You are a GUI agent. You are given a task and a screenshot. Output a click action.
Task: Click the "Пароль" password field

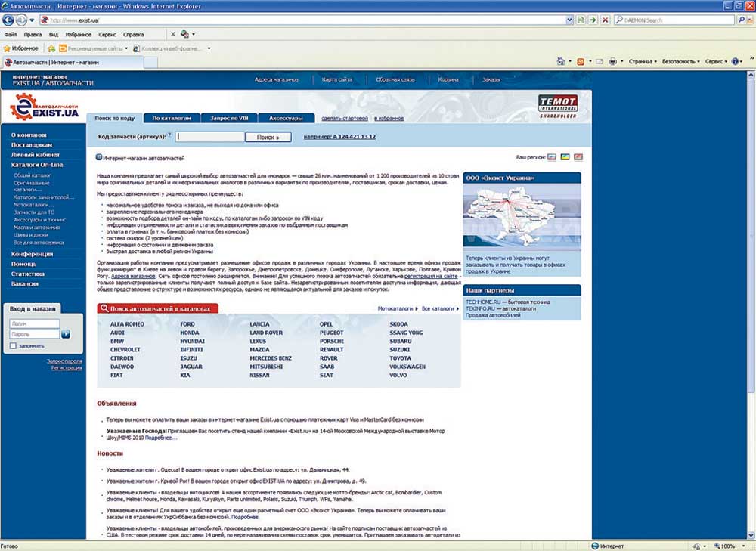pyautogui.click(x=34, y=333)
